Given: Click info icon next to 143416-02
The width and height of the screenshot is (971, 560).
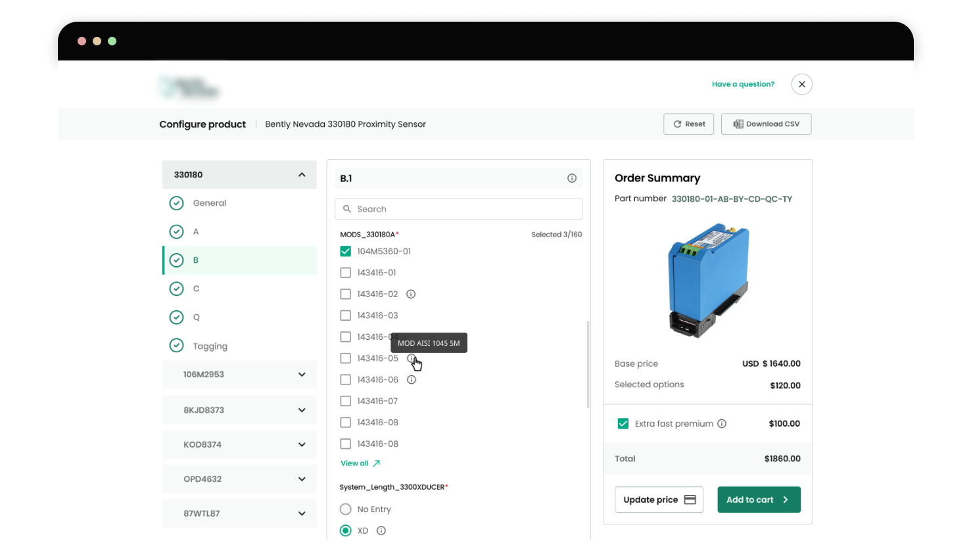Looking at the screenshot, I should tap(411, 294).
